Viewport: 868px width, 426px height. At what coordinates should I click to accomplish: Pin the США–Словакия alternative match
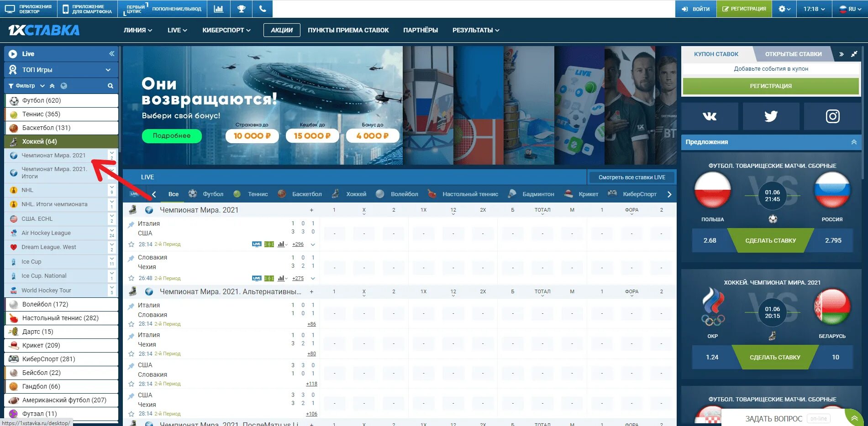point(131,365)
